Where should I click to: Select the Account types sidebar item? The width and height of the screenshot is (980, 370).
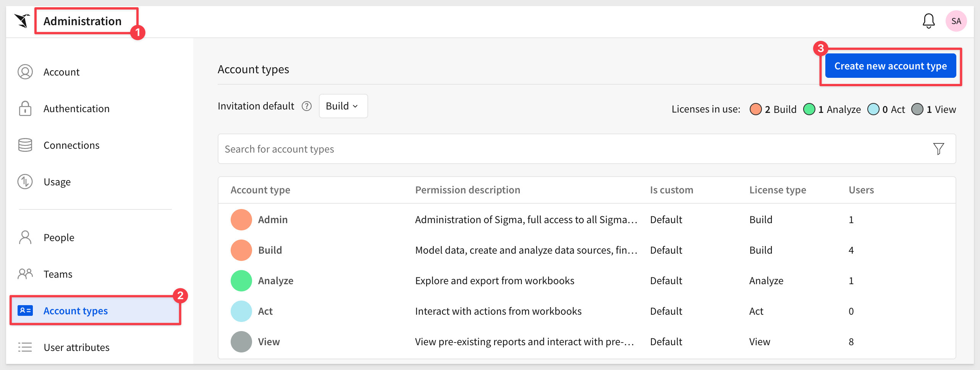(x=95, y=311)
